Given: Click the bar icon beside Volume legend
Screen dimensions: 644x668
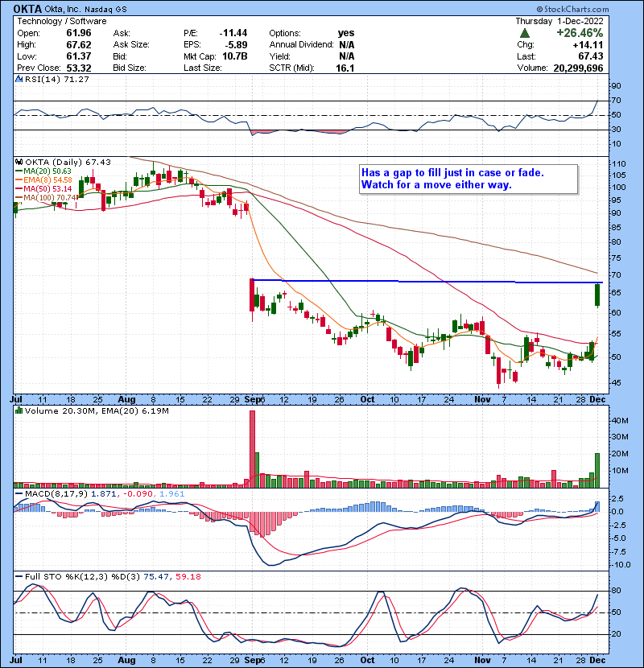Looking at the screenshot, I should pos(19,410).
